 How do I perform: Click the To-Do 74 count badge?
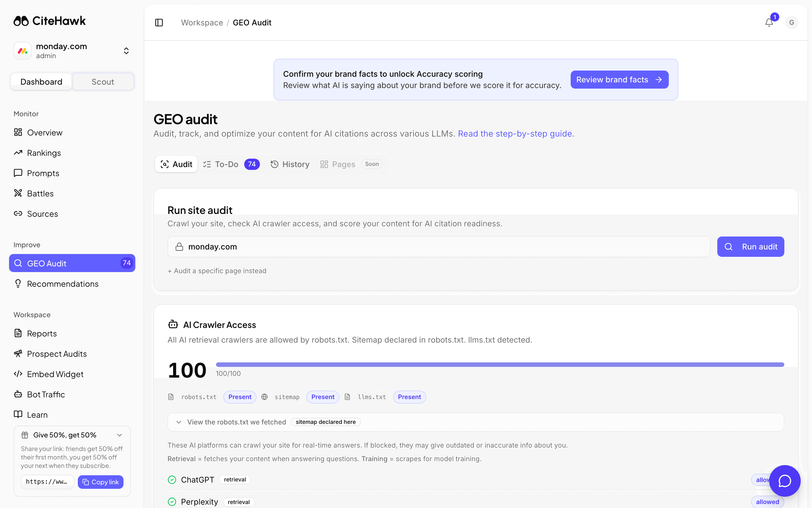click(x=252, y=164)
